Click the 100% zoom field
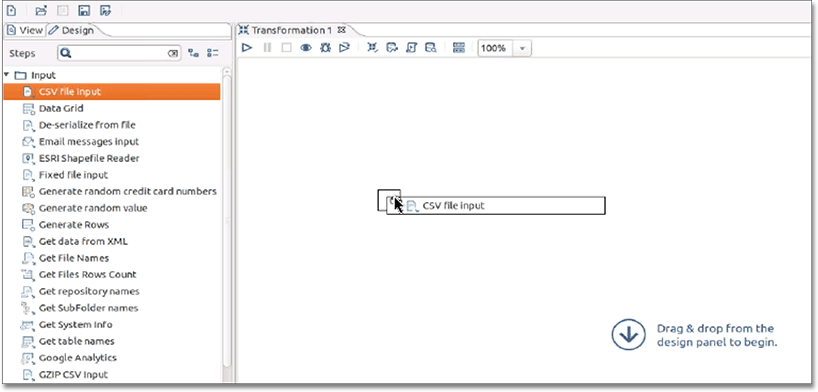818x392 pixels. [496, 49]
